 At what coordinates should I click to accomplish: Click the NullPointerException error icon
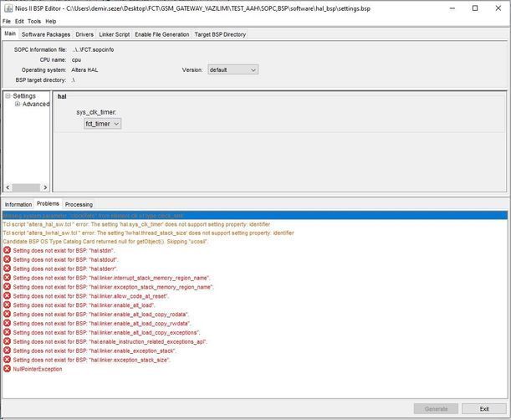click(x=7, y=369)
